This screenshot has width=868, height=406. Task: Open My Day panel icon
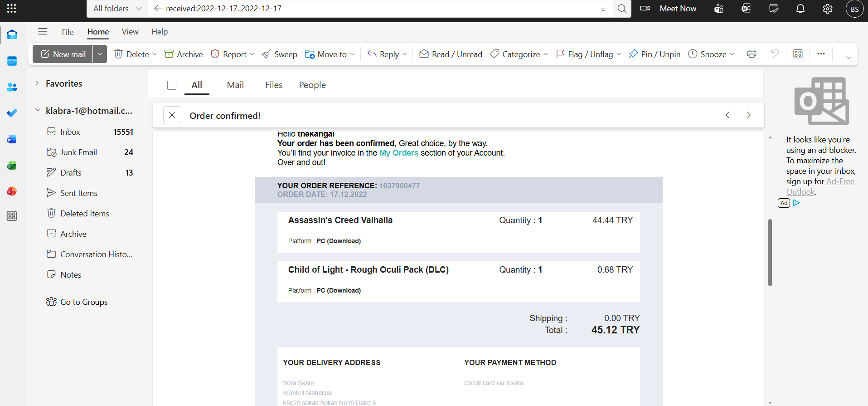(x=774, y=9)
